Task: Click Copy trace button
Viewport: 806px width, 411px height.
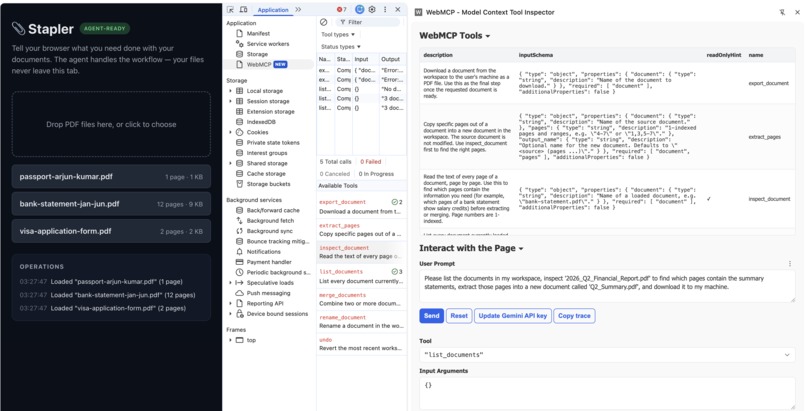Action: point(575,316)
